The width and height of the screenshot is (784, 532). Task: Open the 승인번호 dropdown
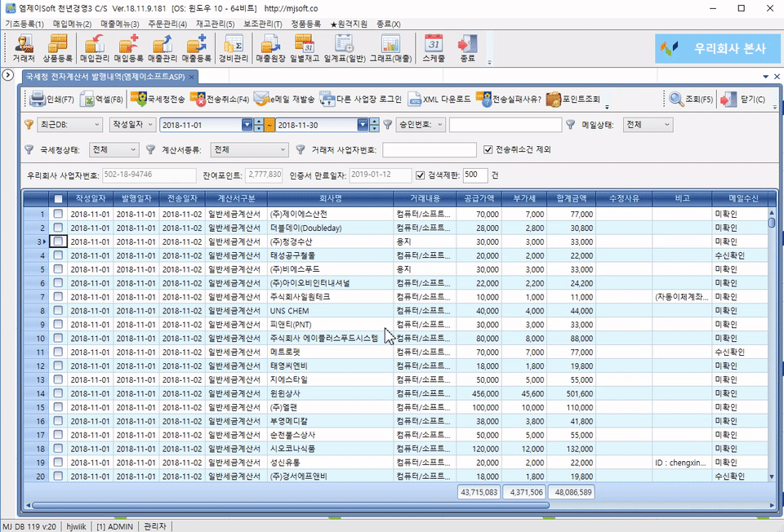pos(420,125)
